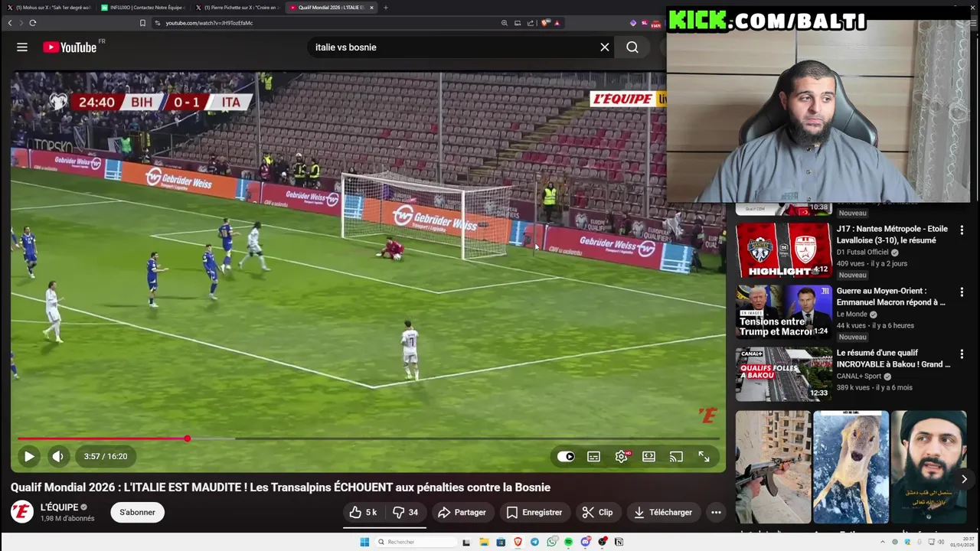Switch to the INFLUXIO browser tab
Image resolution: width=980 pixels, height=551 pixels.
(x=144, y=8)
